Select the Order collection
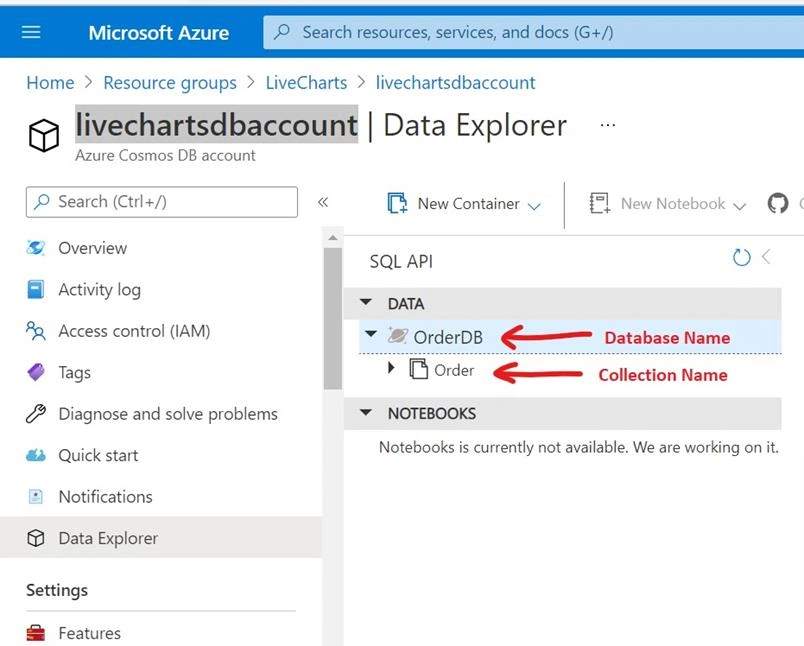Image resolution: width=804 pixels, height=646 pixels. pyautogui.click(x=454, y=370)
